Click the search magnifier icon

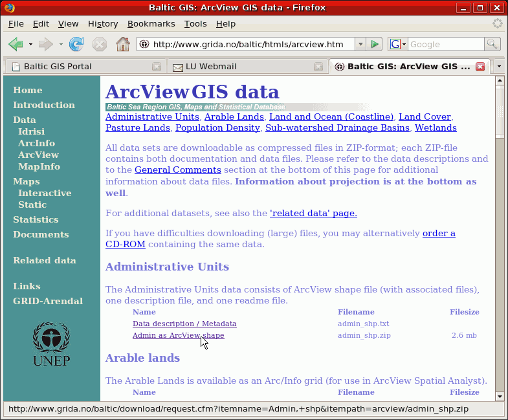coord(492,44)
